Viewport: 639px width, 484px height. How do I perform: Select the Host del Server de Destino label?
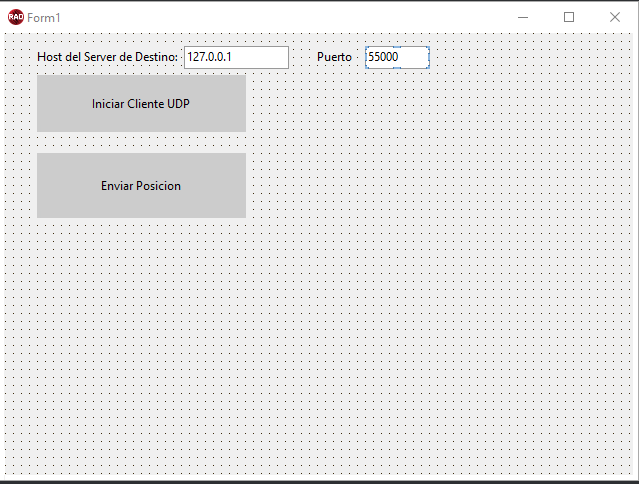click(x=108, y=57)
